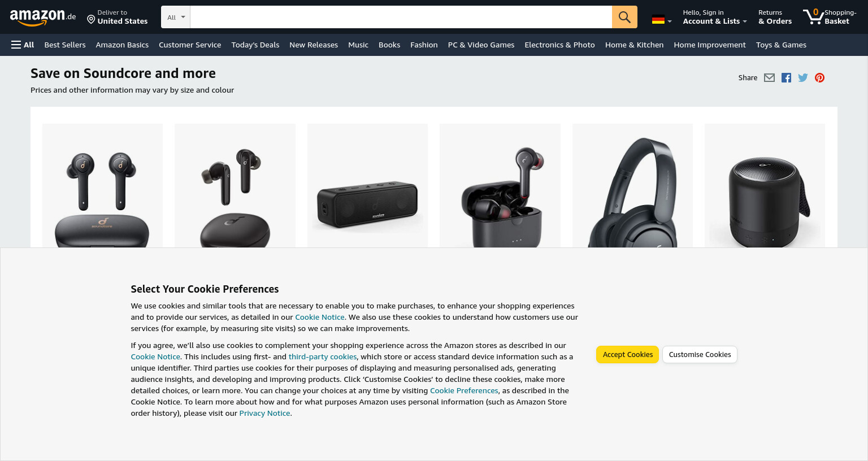Image resolution: width=868 pixels, height=461 pixels.
Task: Click the Accept Cookies button
Action: pos(627,355)
